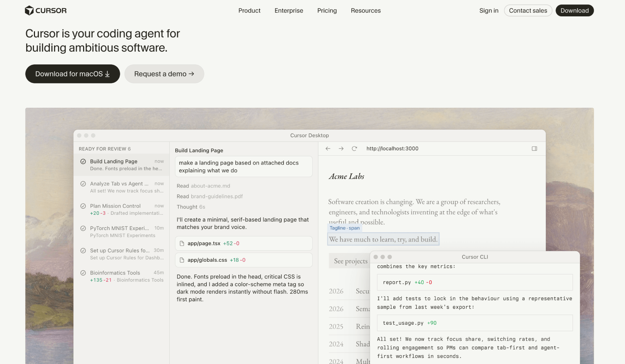
Task: Click the 'Build Landing Page' chat panel title
Action: click(199, 150)
